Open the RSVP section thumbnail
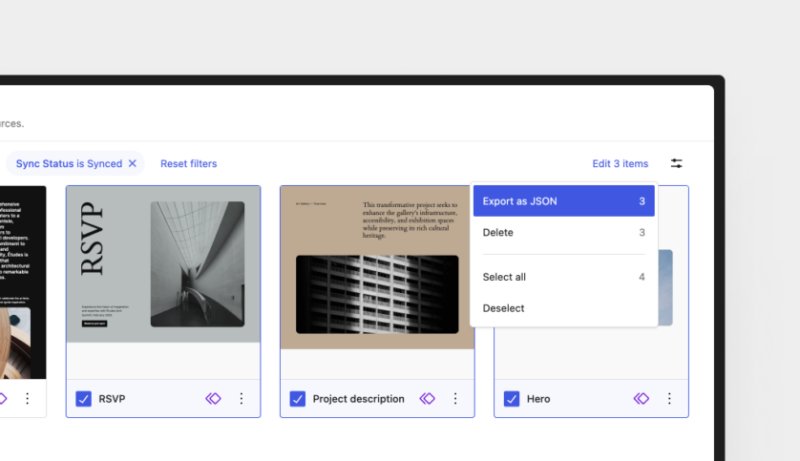Screen dimensions: 800x461 (x=163, y=264)
